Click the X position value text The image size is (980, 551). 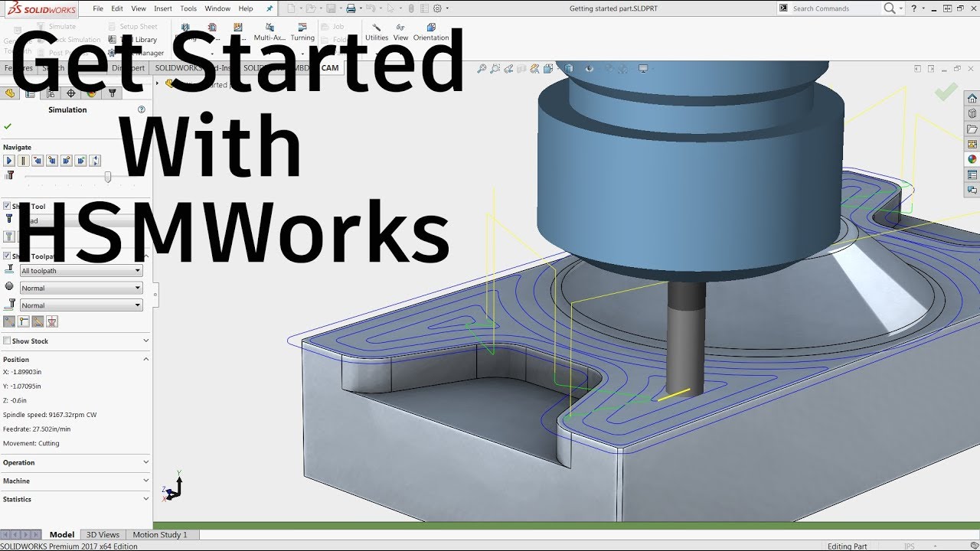click(x=22, y=372)
